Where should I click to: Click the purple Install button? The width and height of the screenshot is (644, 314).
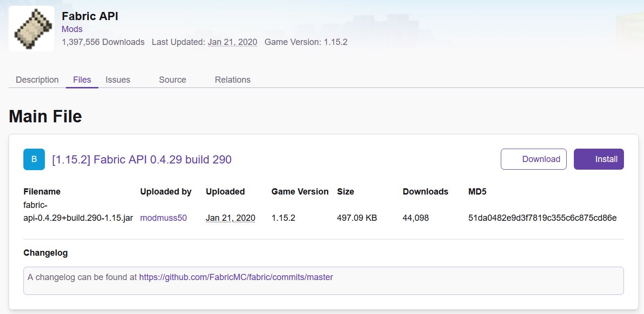click(x=599, y=159)
